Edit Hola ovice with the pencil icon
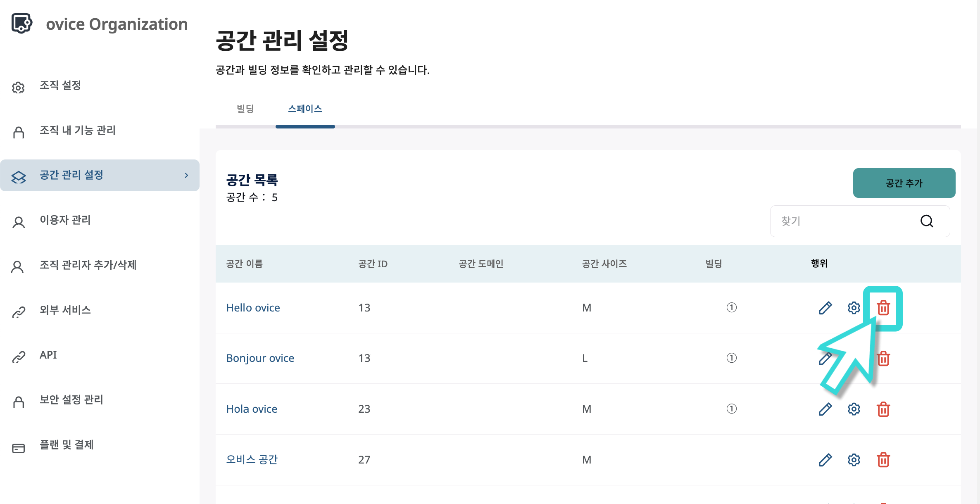This screenshot has height=504, width=980. coord(825,409)
